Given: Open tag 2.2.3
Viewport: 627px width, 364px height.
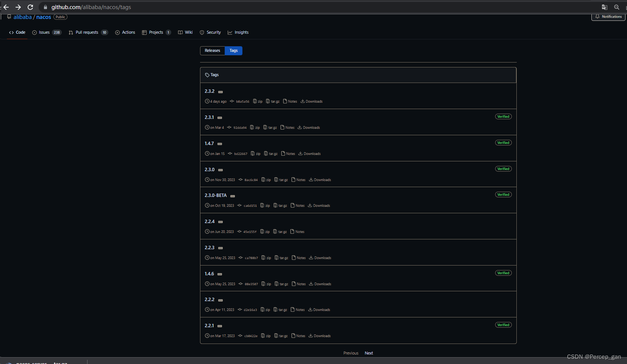Looking at the screenshot, I should tap(210, 248).
